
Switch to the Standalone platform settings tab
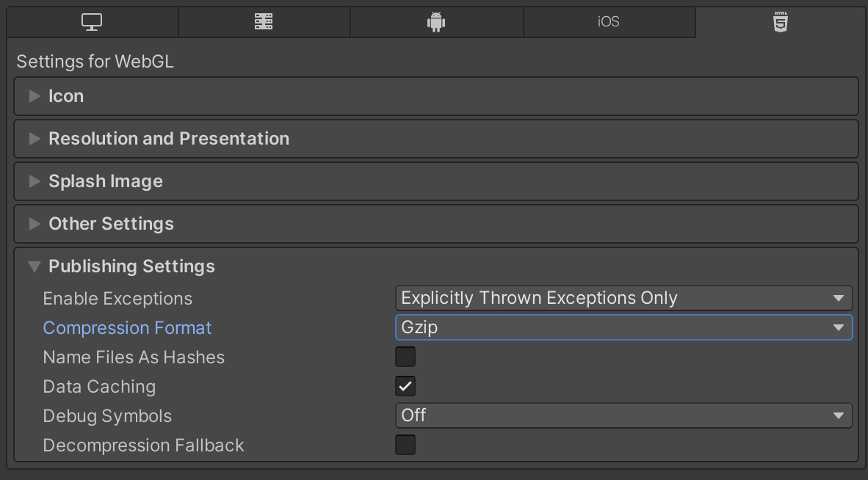pos(91,22)
